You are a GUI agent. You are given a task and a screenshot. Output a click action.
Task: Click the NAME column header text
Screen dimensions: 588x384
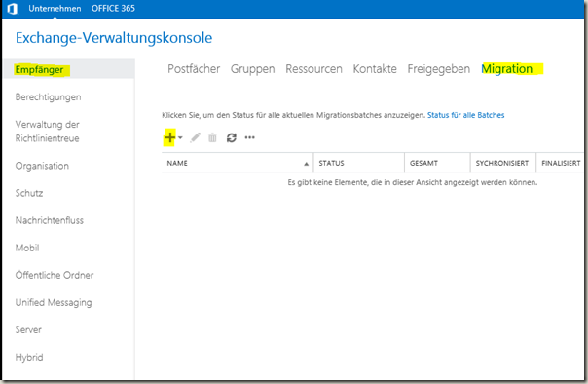click(177, 164)
